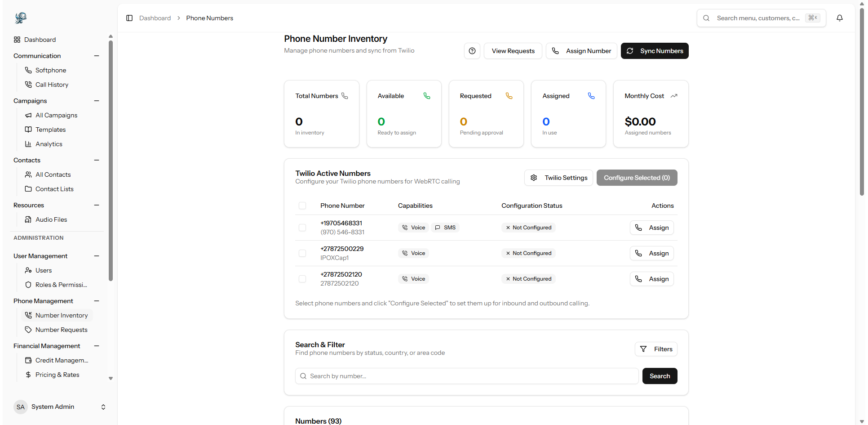Click the app logo in sidebar
868x425 pixels.
tap(21, 18)
